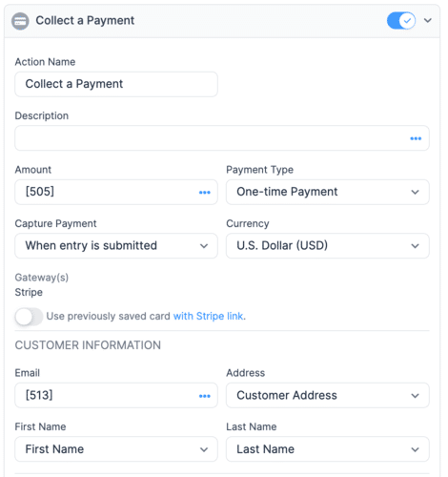Open merge tags menu in Amount field

(x=205, y=193)
